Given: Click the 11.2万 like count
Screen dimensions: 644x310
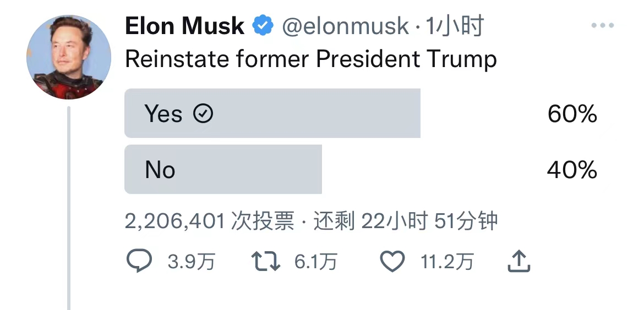Looking at the screenshot, I should (x=447, y=262).
